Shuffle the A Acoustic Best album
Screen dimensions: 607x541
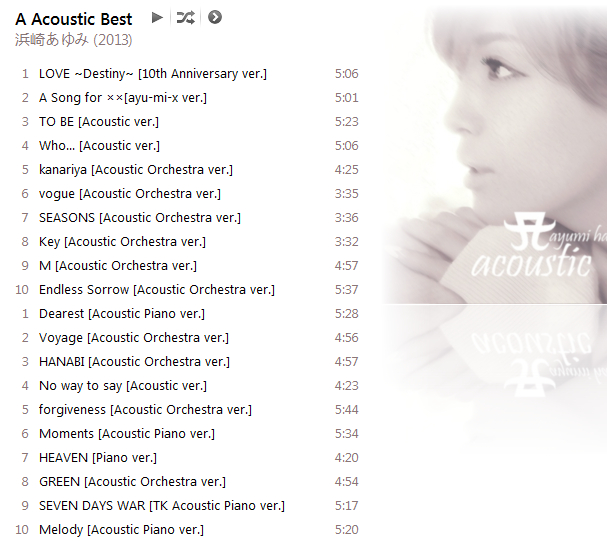click(x=185, y=17)
